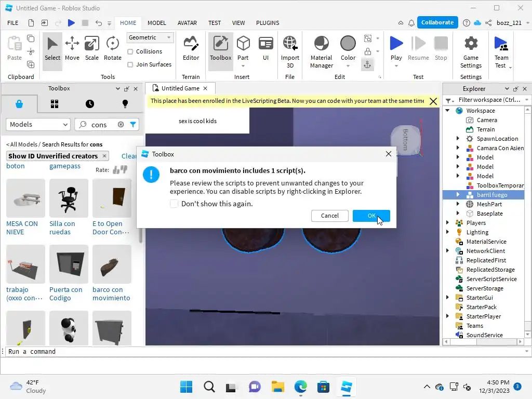
Task: Switch to the TEST ribbon tab
Action: pyautogui.click(x=215, y=23)
